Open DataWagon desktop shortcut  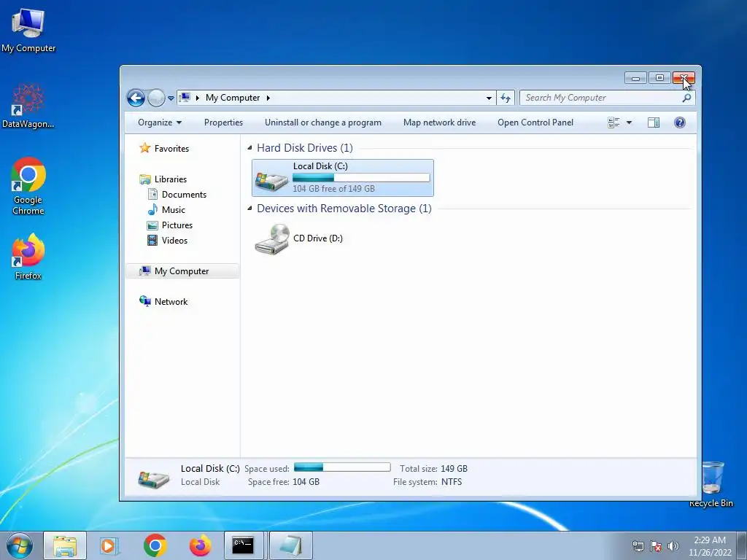28,106
